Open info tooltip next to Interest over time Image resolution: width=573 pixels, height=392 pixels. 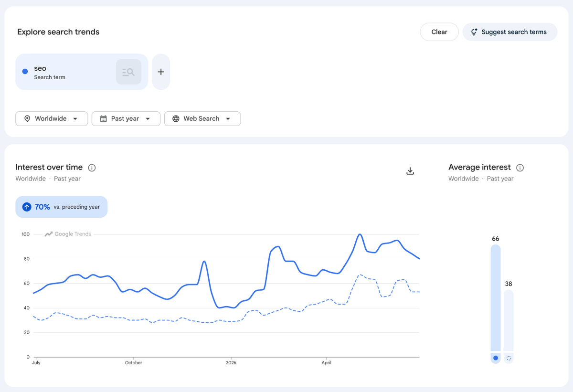(x=92, y=168)
